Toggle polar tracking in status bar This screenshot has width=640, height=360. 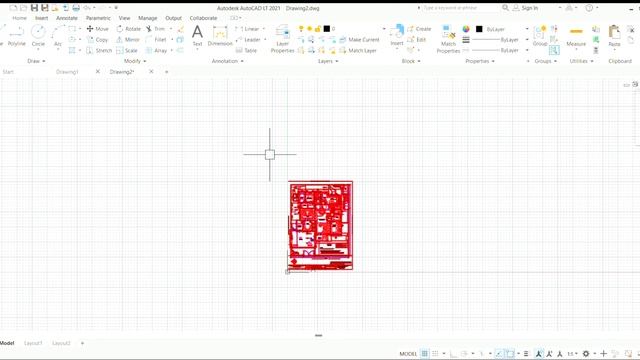click(464, 353)
